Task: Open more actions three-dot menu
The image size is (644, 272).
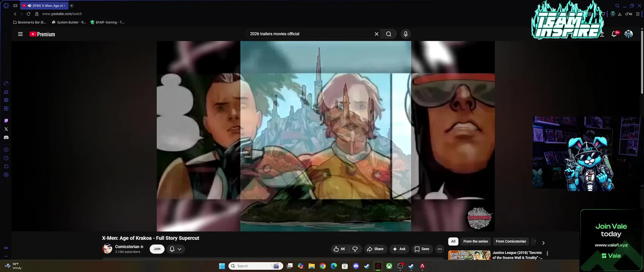Action: [x=439, y=249]
